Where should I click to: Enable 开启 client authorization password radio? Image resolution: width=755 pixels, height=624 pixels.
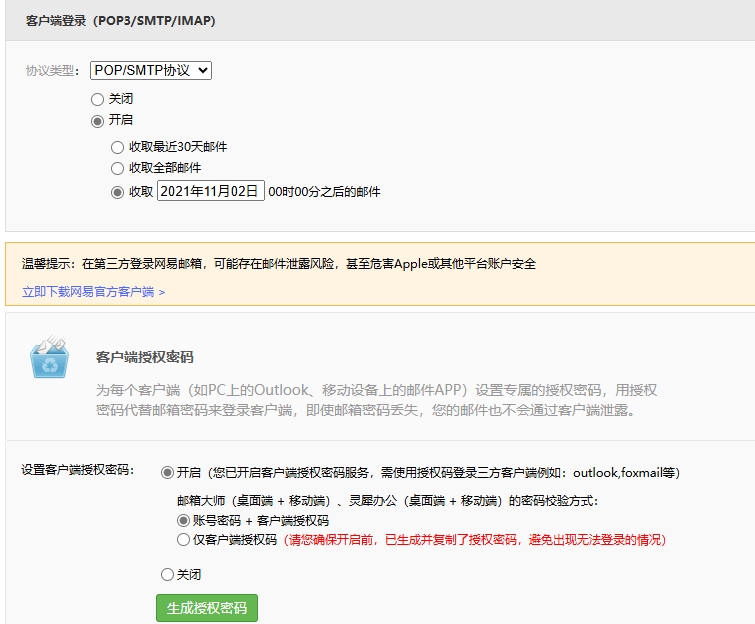(167, 473)
